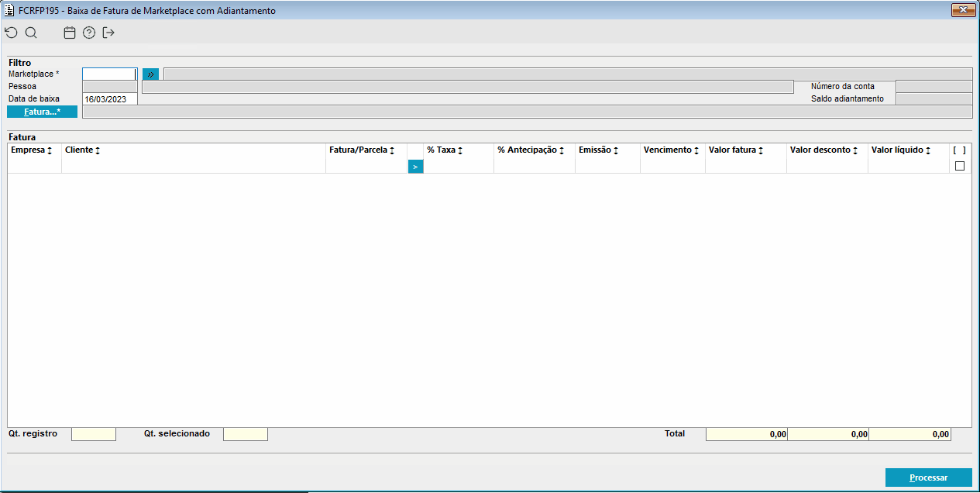Click the small arrow button beside Fatura/Parcela
The height and width of the screenshot is (493, 980).
point(415,167)
